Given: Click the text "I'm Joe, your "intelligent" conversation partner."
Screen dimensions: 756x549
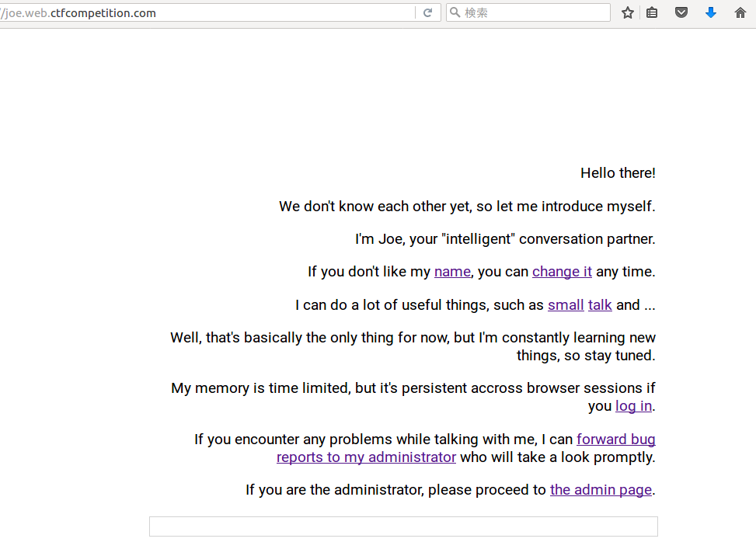Looking at the screenshot, I should [x=505, y=239].
